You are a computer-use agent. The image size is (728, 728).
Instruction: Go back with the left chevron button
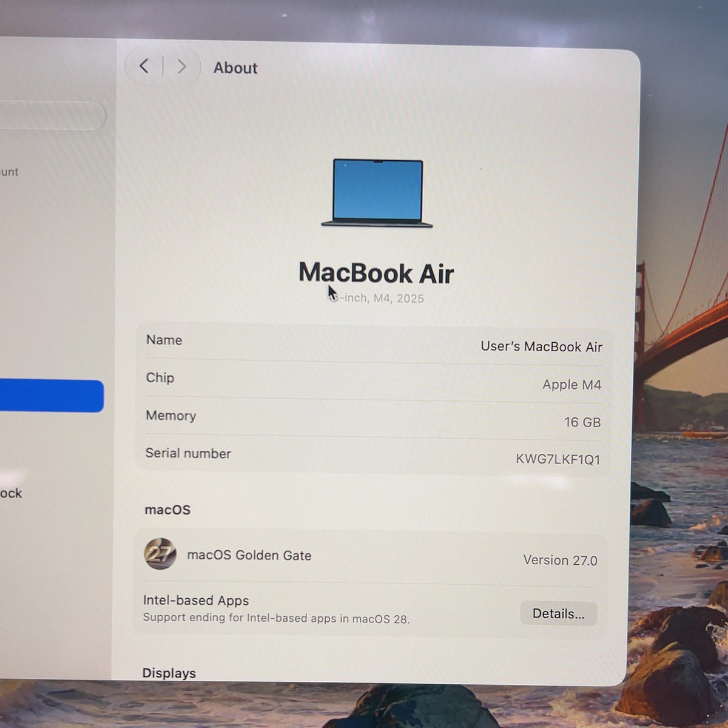(x=144, y=66)
